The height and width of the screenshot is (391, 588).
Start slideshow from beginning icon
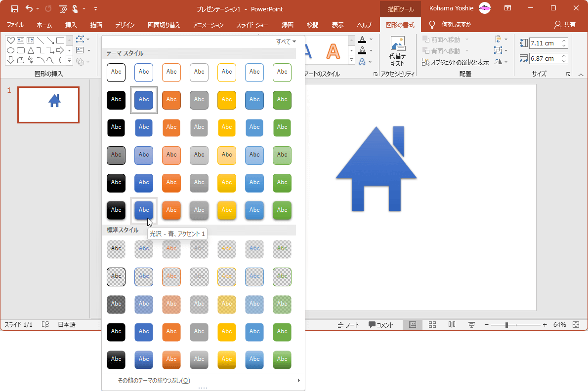point(63,8)
